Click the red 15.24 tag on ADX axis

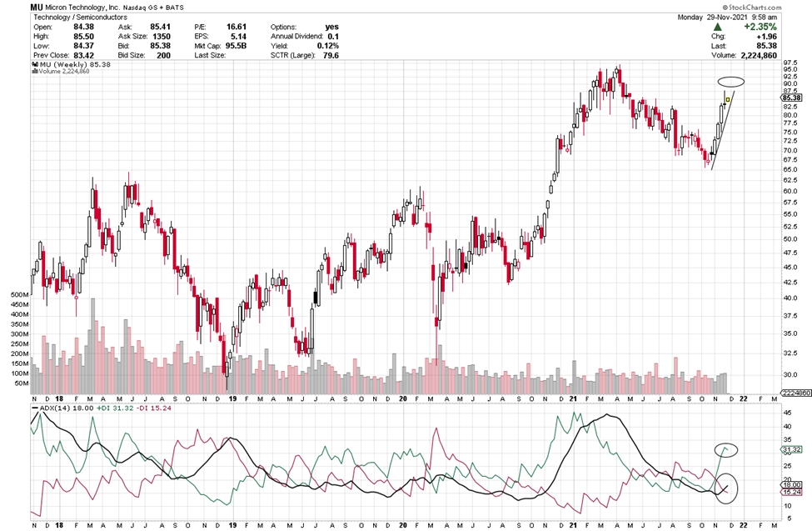click(x=792, y=492)
